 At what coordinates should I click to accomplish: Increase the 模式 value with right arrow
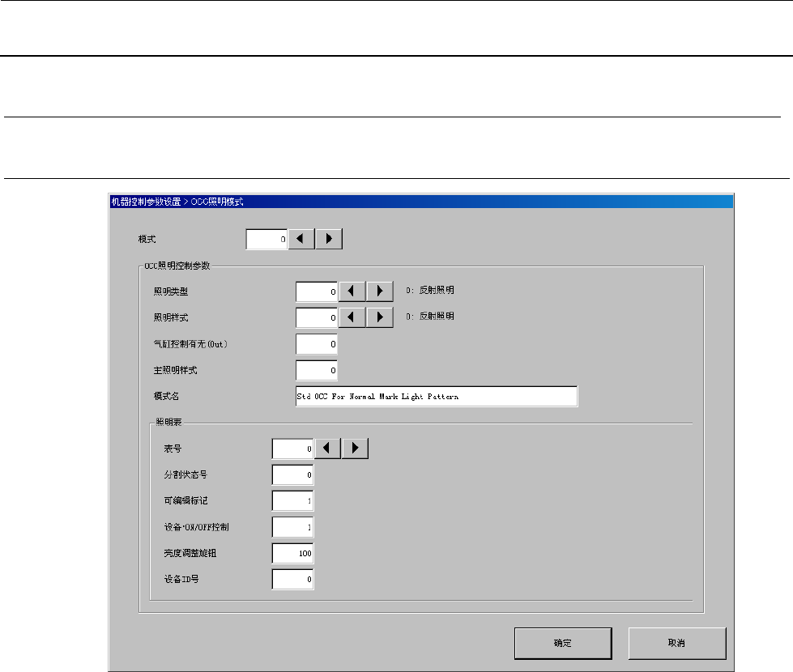[x=329, y=239]
